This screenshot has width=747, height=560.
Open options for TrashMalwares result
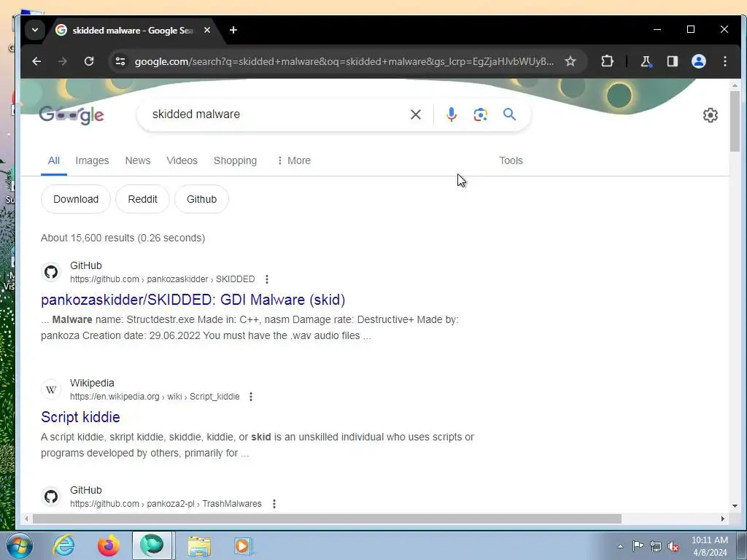pos(274,504)
